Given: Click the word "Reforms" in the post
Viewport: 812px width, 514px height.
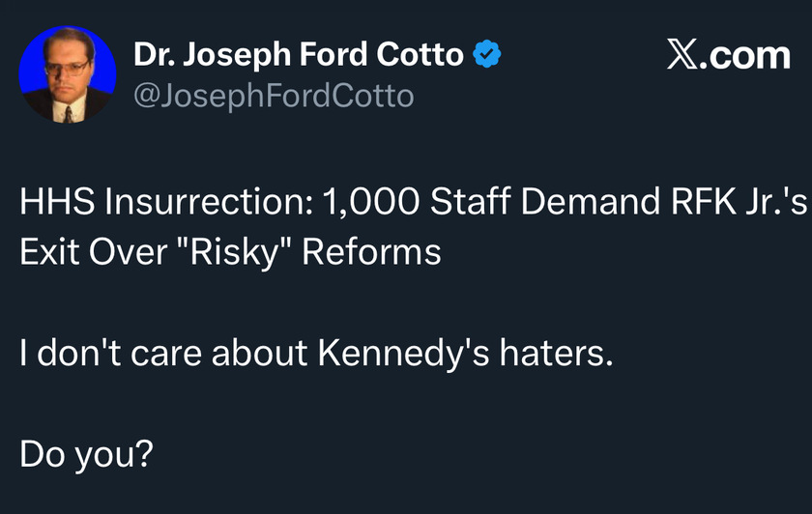Looking at the screenshot, I should click(371, 252).
